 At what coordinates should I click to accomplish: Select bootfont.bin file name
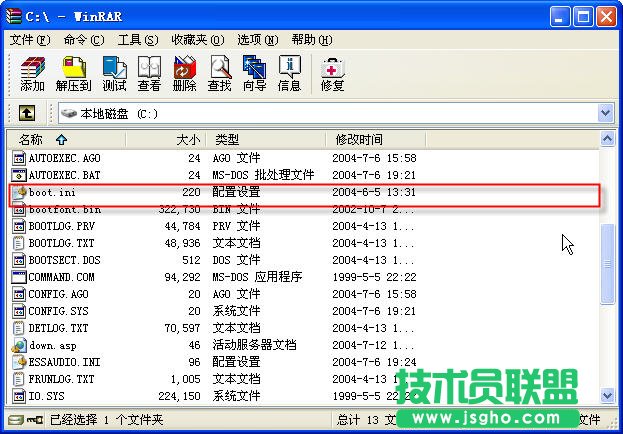click(65, 209)
